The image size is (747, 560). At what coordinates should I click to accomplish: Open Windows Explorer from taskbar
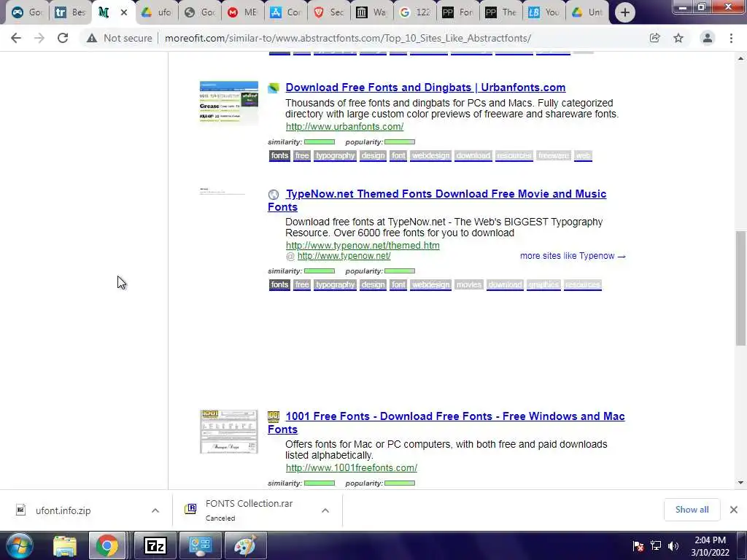[65, 545]
